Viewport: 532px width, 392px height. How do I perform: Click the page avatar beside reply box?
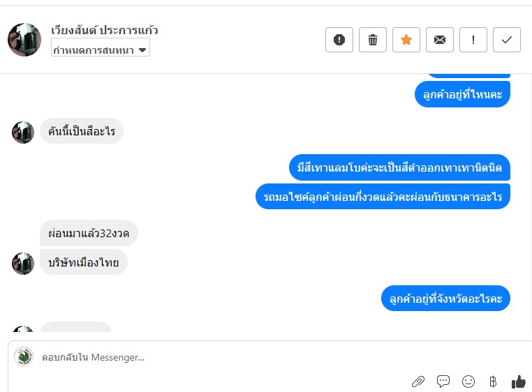[24, 356]
